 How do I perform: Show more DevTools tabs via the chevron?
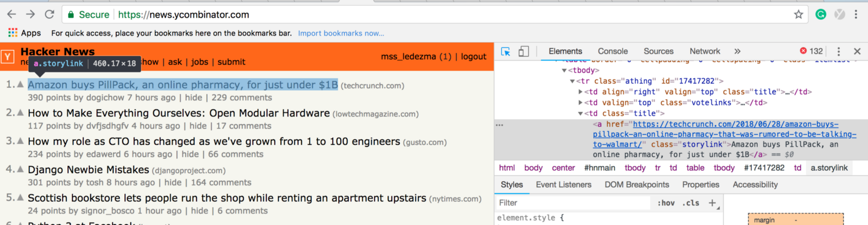(737, 52)
